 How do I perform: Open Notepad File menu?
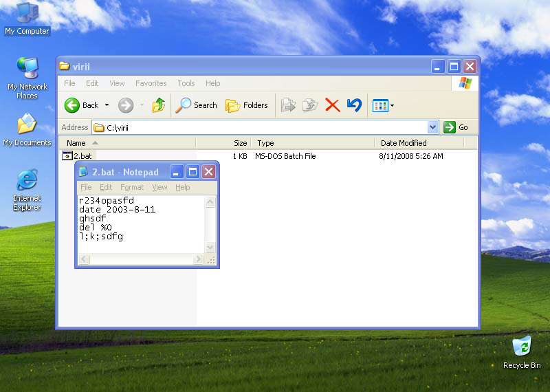86,187
